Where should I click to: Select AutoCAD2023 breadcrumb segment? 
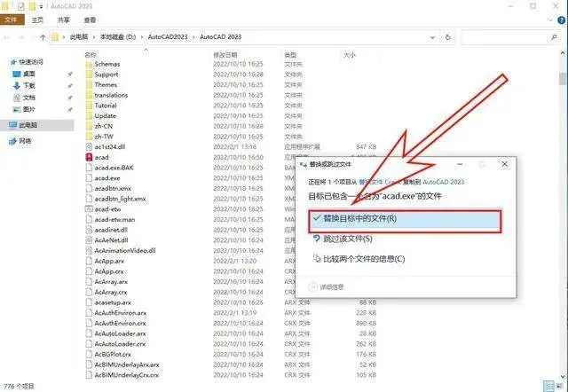point(168,37)
